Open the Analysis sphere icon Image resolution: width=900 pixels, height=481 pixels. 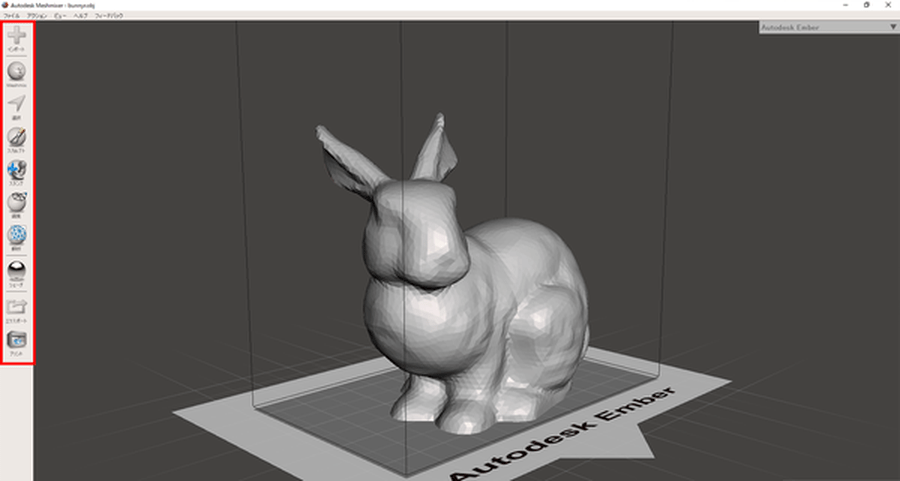17,235
